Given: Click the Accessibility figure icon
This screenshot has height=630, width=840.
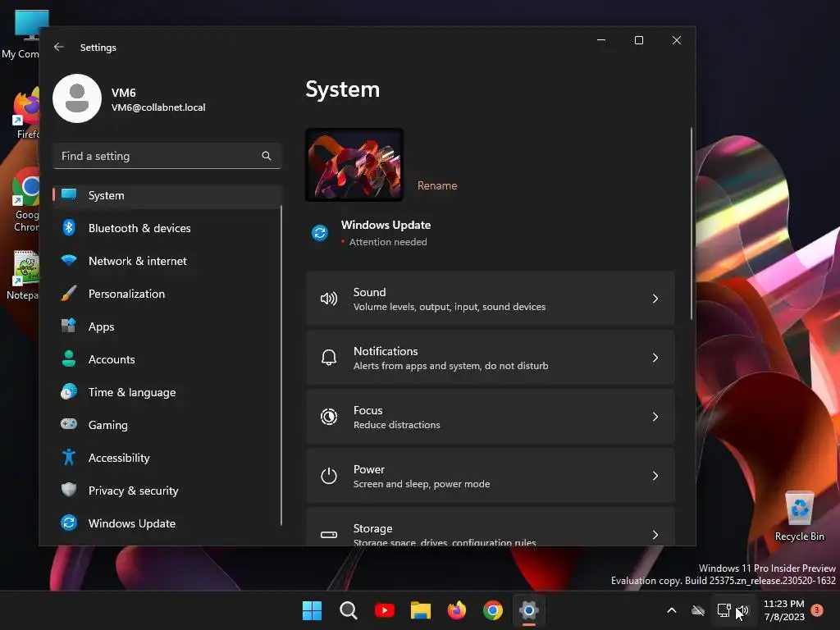Looking at the screenshot, I should [x=69, y=457].
